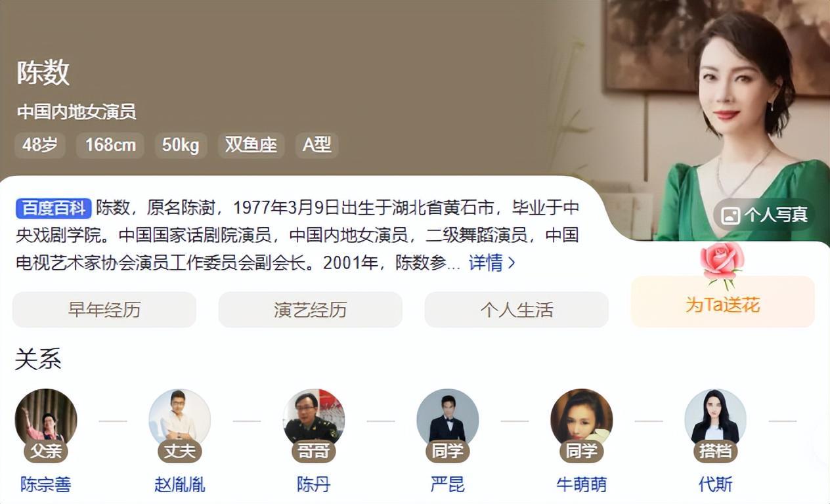Open partner 代斯's avatar
Viewport: 830px width, 504px height.
coord(716,420)
